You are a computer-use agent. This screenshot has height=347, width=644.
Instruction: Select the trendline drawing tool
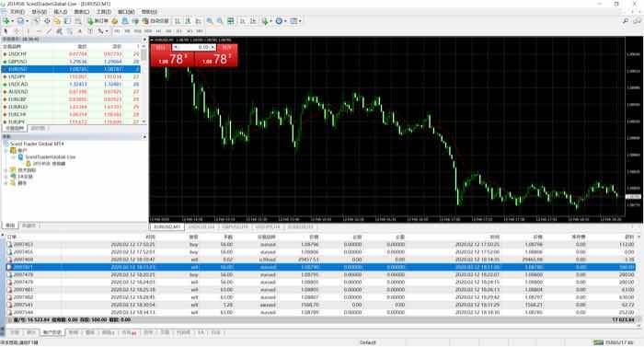tap(50, 31)
